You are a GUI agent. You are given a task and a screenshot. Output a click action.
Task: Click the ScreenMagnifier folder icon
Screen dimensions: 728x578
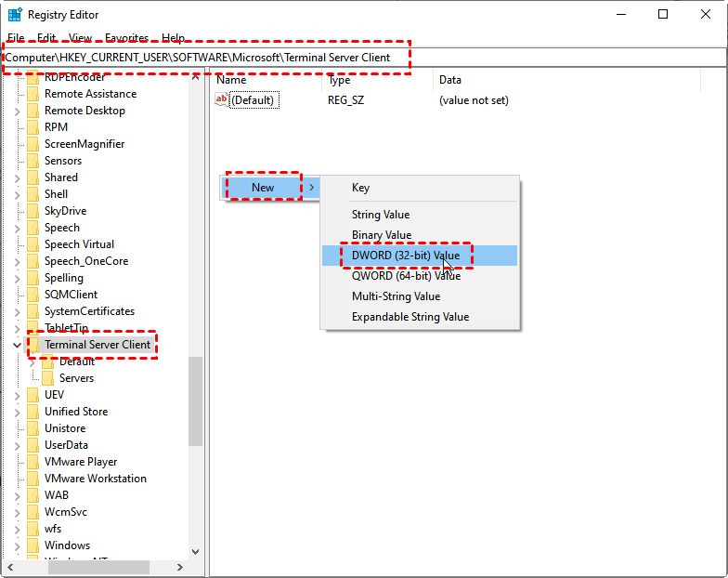point(33,144)
